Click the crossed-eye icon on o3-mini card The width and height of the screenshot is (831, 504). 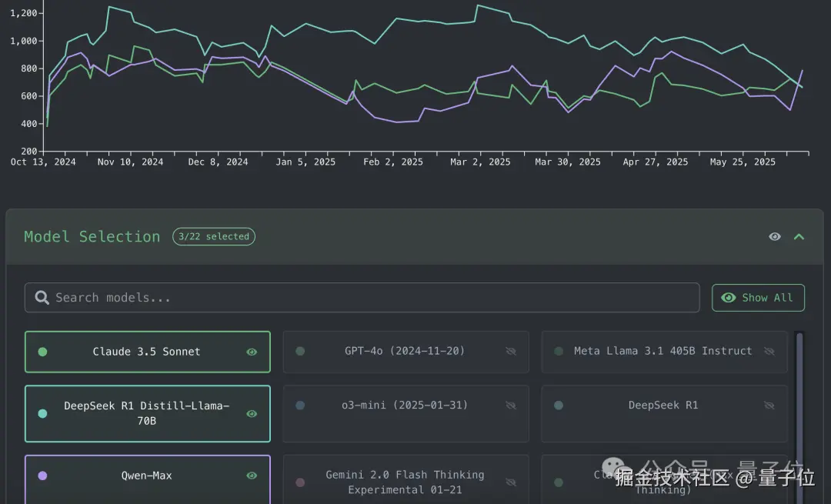point(511,406)
